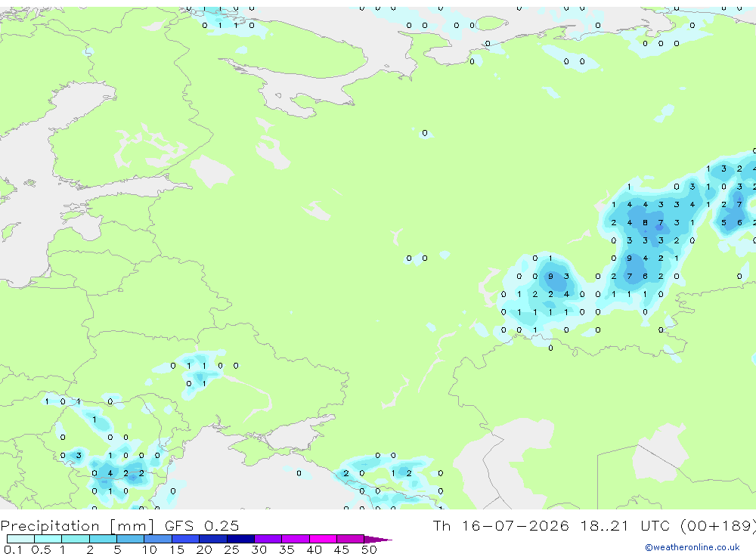Click the 0.5–1 mm legend swatch
756x554 pixels.
[x=48, y=539]
